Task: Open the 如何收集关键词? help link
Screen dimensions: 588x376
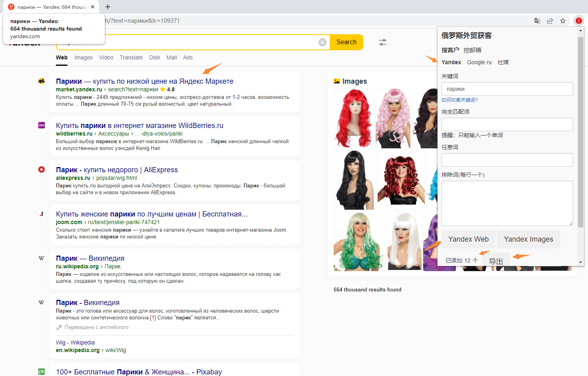Action: pyautogui.click(x=459, y=100)
